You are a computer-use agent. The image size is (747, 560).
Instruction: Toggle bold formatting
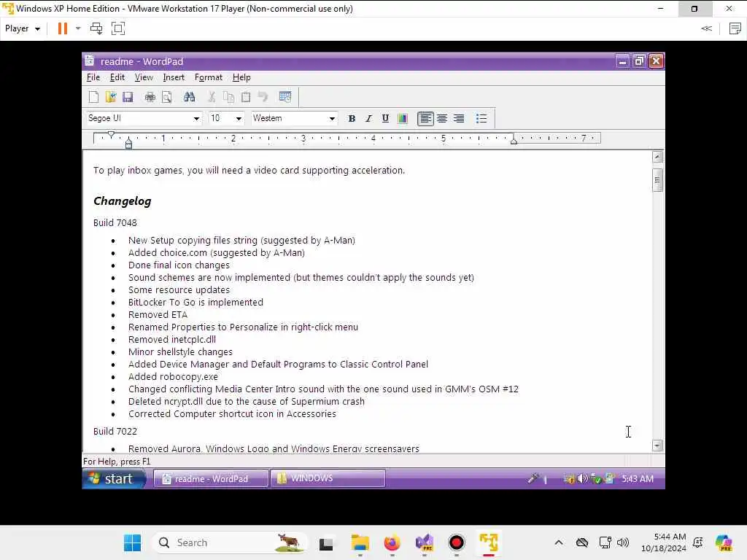[x=352, y=119]
